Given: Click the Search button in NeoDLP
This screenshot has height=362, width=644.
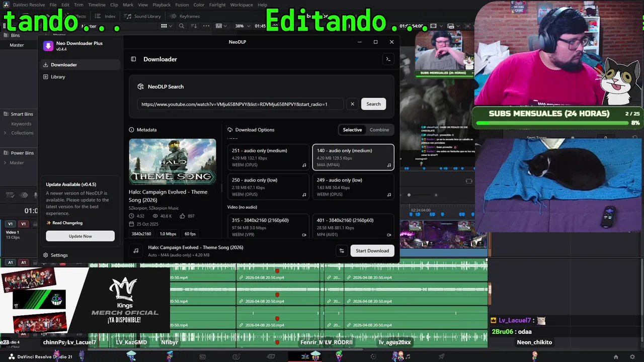Looking at the screenshot, I should click(x=373, y=104).
